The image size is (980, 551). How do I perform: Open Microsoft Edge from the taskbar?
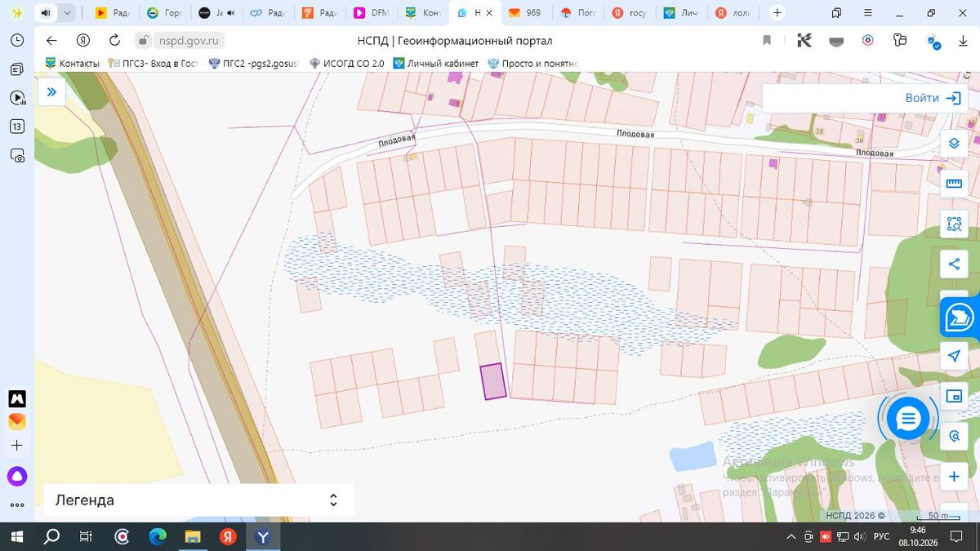(x=158, y=536)
